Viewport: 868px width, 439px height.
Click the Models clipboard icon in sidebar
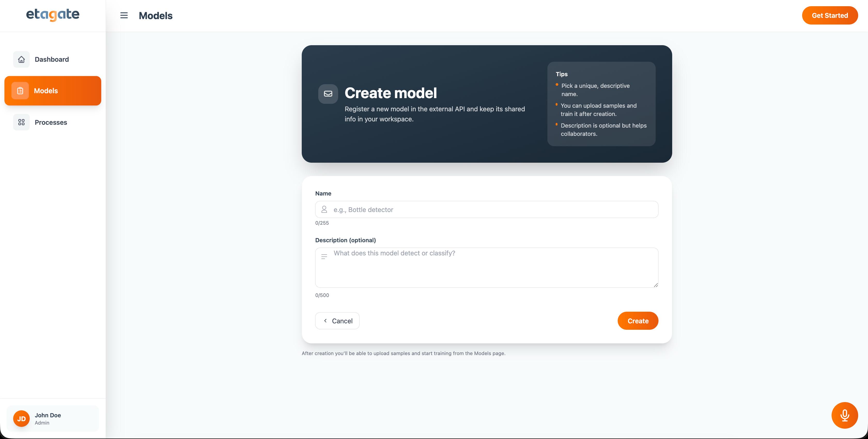click(x=20, y=91)
